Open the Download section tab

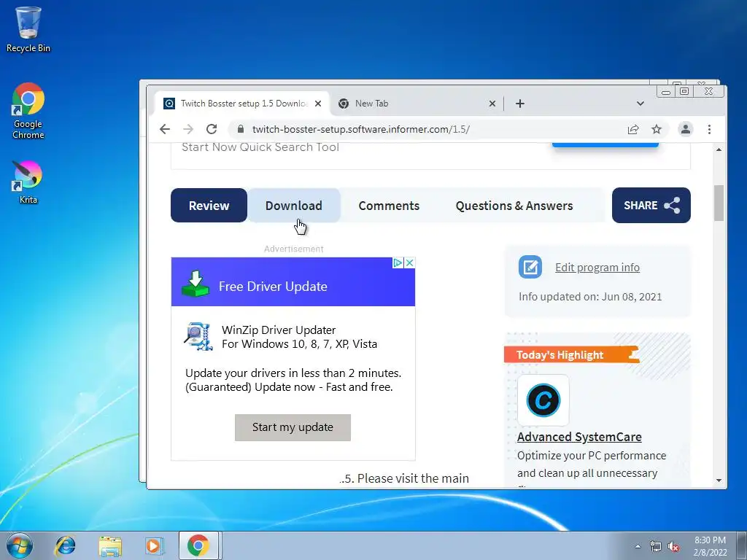point(293,205)
